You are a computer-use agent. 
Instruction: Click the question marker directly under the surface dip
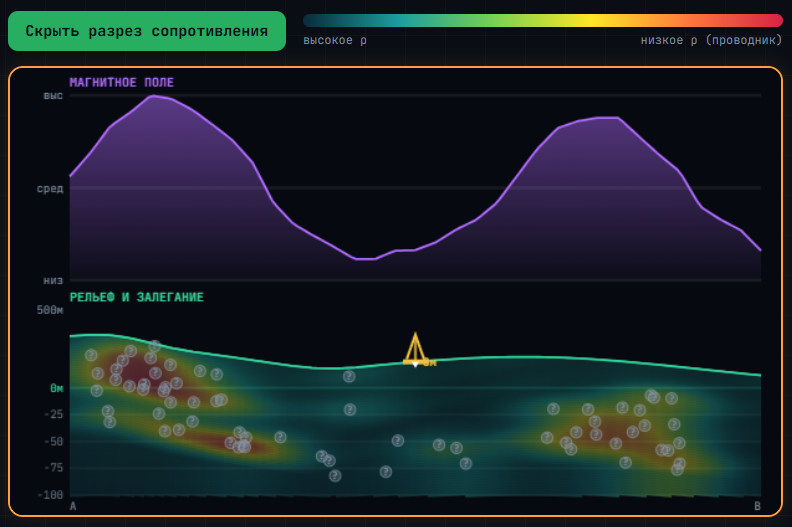coord(349,376)
